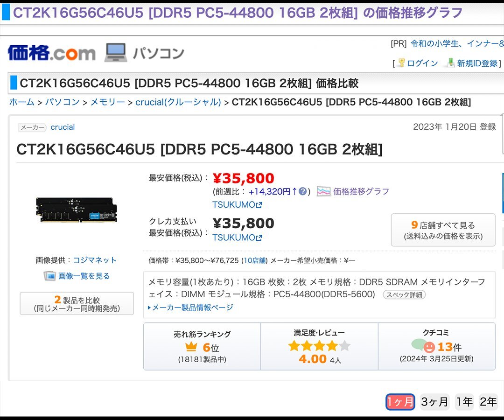Click the memory module product thumbnail
Image resolution: width=504 pixels, height=420 pixels.
(x=77, y=210)
